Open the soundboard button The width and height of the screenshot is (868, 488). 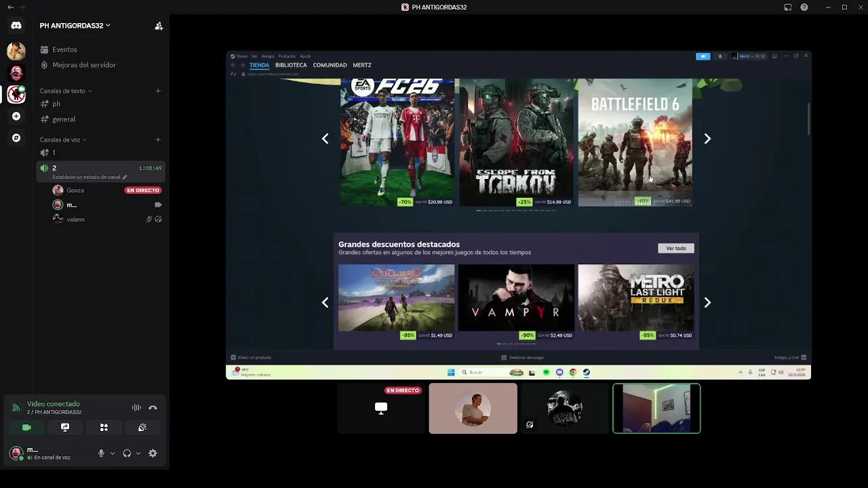(x=142, y=428)
